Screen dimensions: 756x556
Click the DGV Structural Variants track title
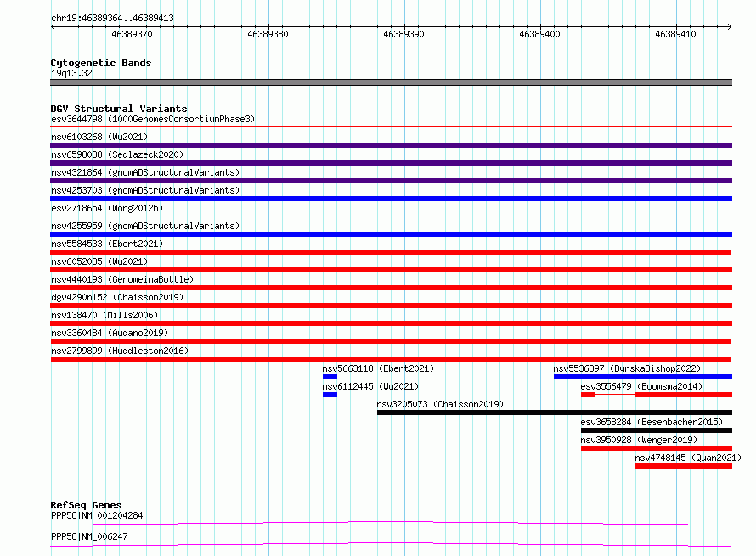tap(119, 109)
